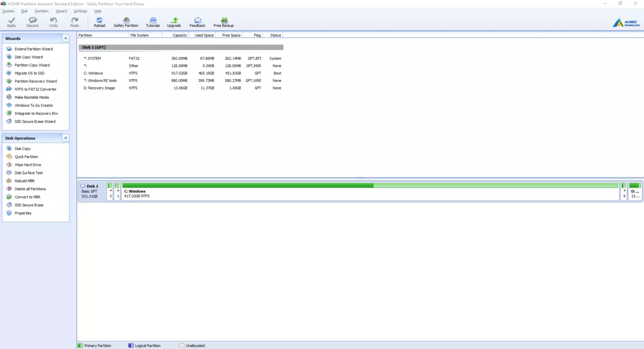Select the 128.00MB Other partition row

pyautogui.click(x=181, y=66)
